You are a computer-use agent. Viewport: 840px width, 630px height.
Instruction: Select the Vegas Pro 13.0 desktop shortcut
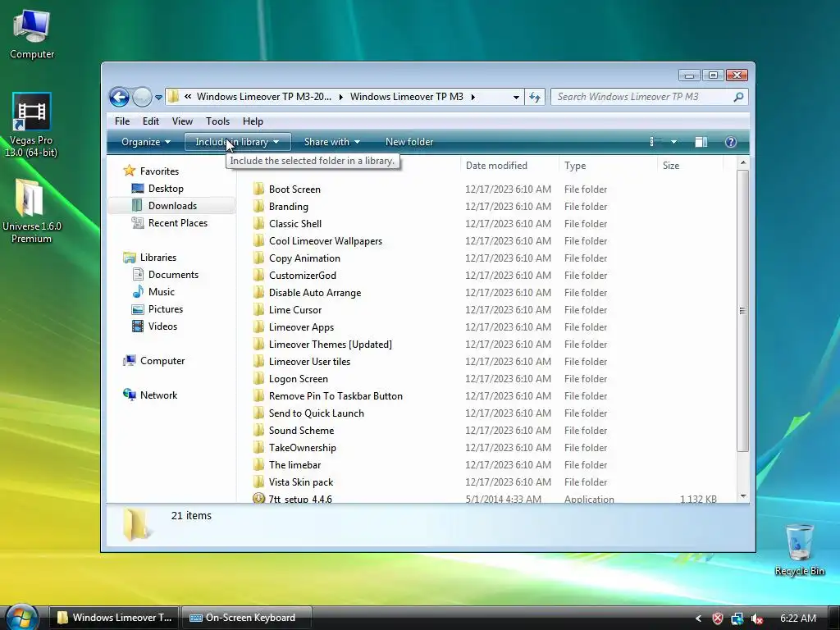[32, 125]
